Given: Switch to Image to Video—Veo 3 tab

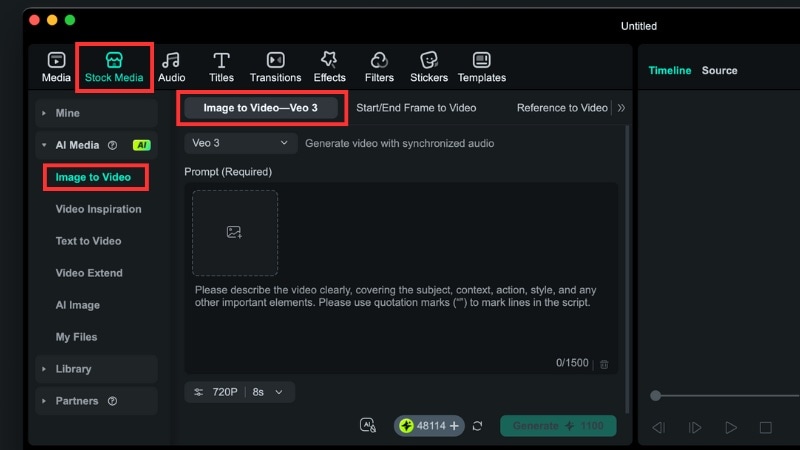Looking at the screenshot, I should click(261, 108).
